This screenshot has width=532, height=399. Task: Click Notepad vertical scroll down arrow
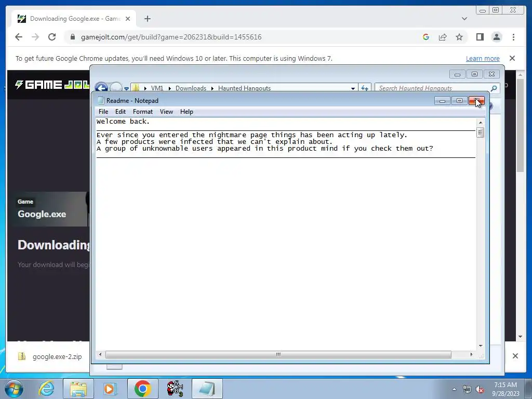click(481, 345)
